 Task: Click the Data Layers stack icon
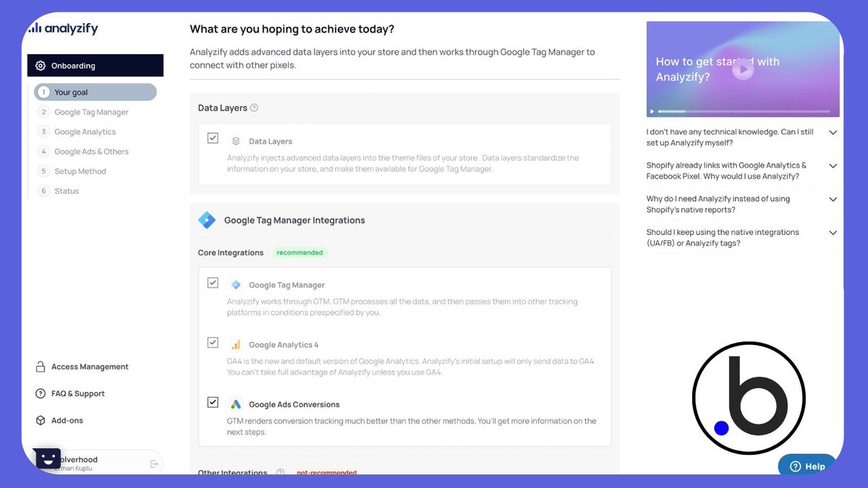point(236,142)
